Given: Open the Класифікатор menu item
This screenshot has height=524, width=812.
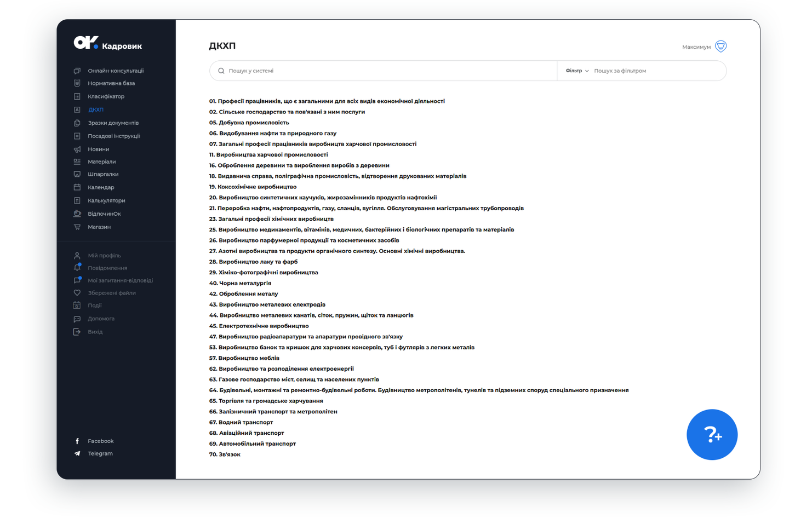Looking at the screenshot, I should coord(106,96).
